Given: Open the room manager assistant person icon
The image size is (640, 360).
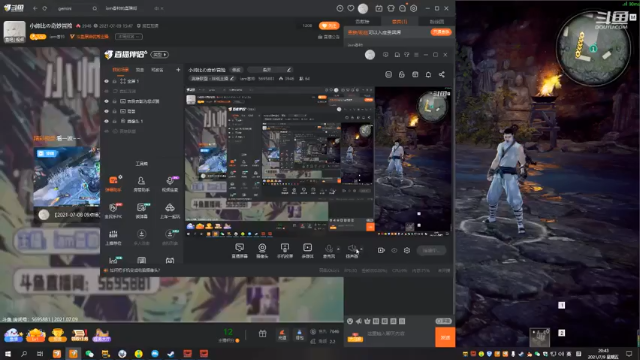Looking at the screenshot, I should (141, 183).
